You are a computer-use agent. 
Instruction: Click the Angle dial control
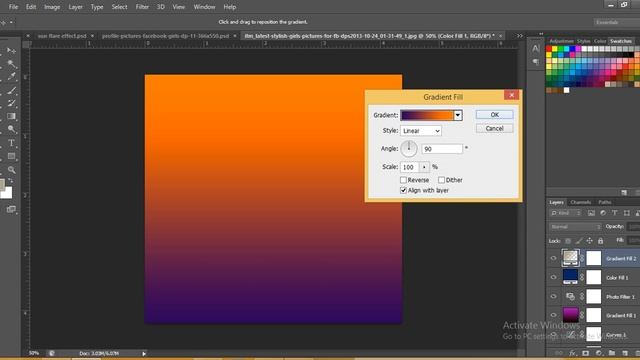[409, 149]
